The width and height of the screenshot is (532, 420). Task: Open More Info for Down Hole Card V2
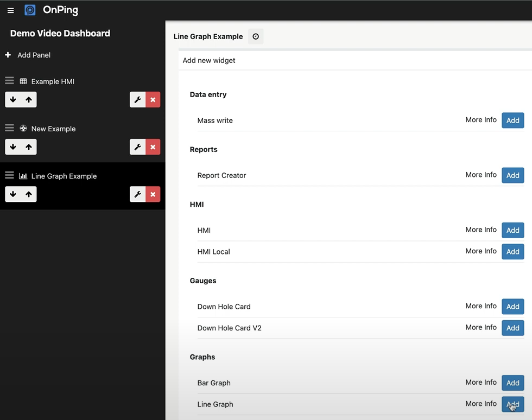(481, 327)
